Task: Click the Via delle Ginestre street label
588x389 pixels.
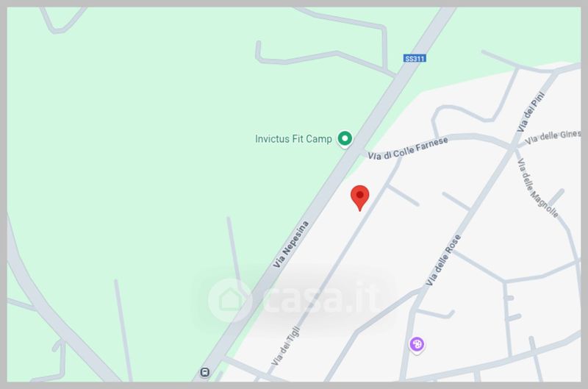Action: pyautogui.click(x=553, y=138)
